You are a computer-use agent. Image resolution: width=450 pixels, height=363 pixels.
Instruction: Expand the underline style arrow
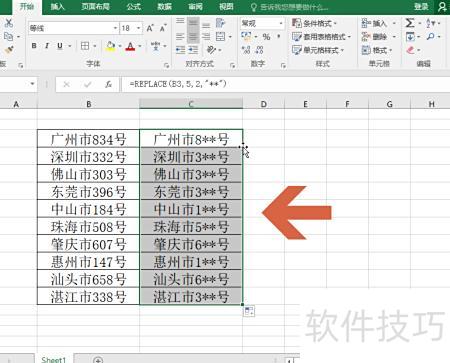pos(70,46)
